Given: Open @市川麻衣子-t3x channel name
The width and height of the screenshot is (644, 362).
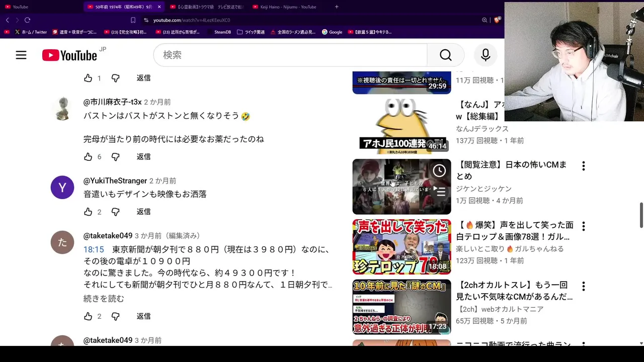Looking at the screenshot, I should tap(113, 102).
